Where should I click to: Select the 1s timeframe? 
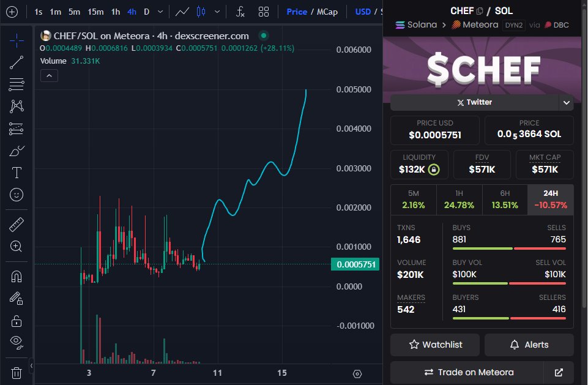coord(39,12)
